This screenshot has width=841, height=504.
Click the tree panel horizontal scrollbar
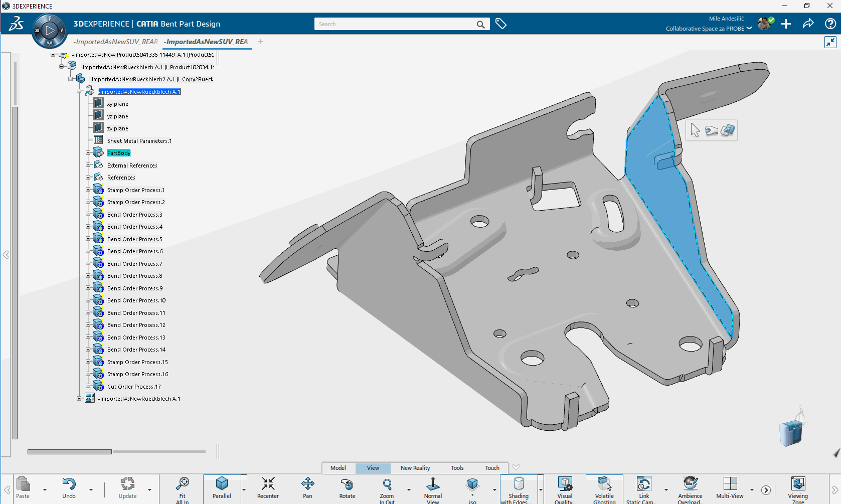coord(70,452)
